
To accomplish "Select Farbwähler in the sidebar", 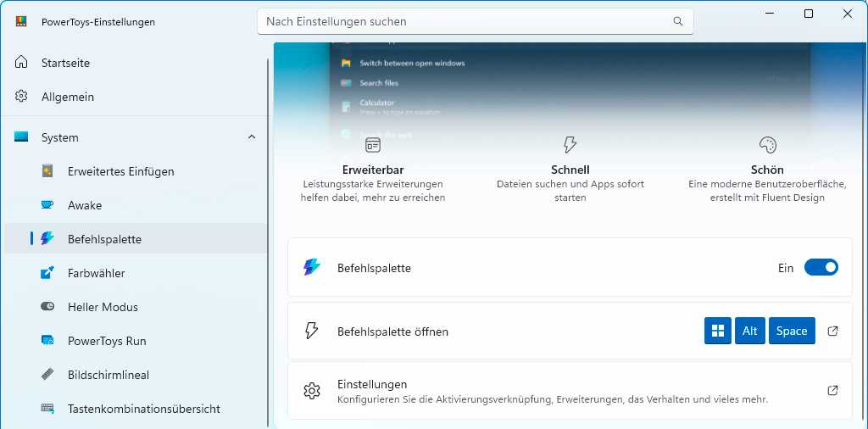I will (x=135, y=272).
